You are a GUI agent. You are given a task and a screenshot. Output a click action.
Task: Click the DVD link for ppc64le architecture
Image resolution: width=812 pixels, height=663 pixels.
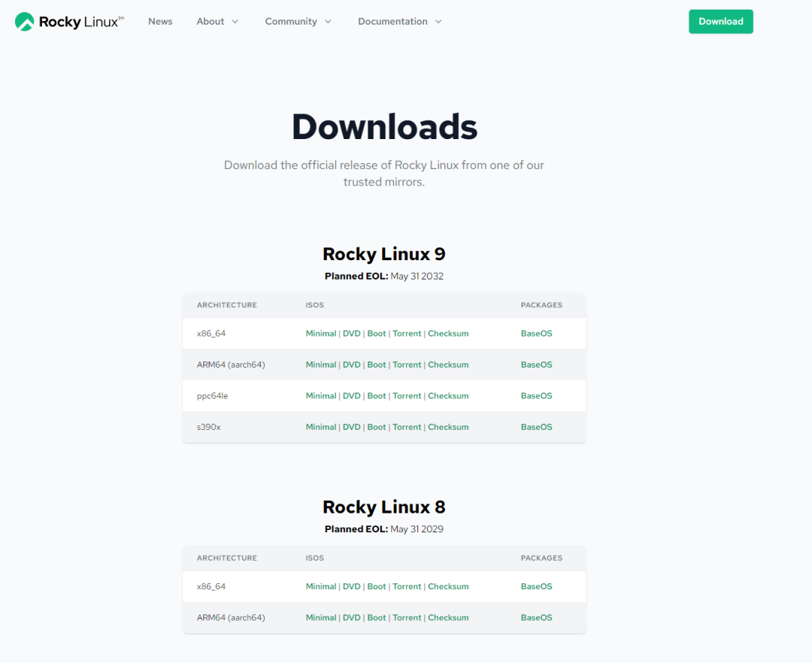coord(351,395)
